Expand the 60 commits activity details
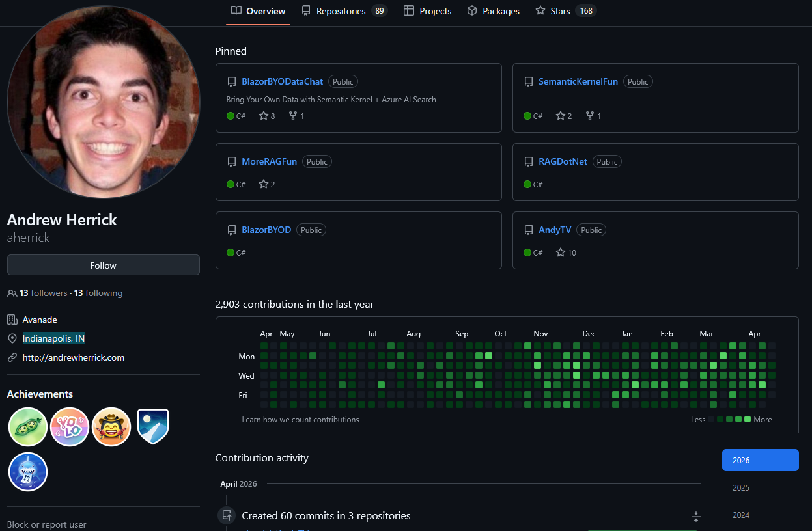 pyautogui.click(x=695, y=517)
